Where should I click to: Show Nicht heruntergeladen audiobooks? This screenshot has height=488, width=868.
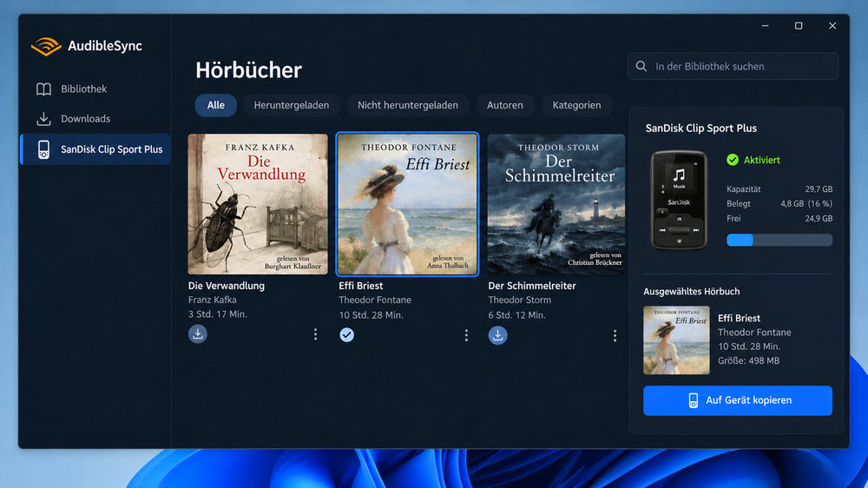tap(408, 105)
